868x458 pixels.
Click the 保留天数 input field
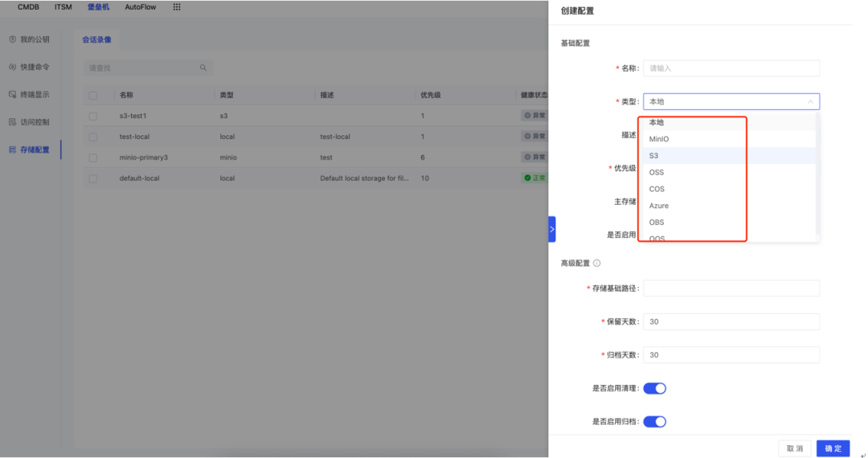point(731,321)
